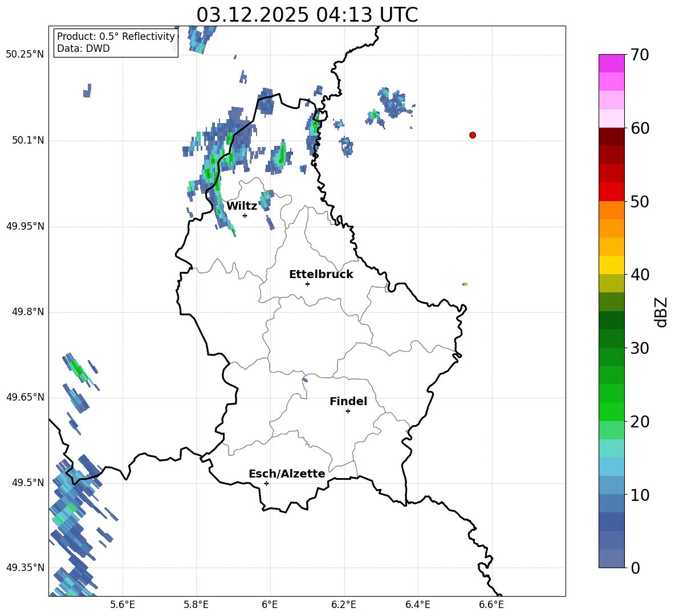Image resolution: width=675 pixels, height=616 pixels.
Task: Click the title 03.12.2025 04:13 UTC
Action: click(307, 15)
